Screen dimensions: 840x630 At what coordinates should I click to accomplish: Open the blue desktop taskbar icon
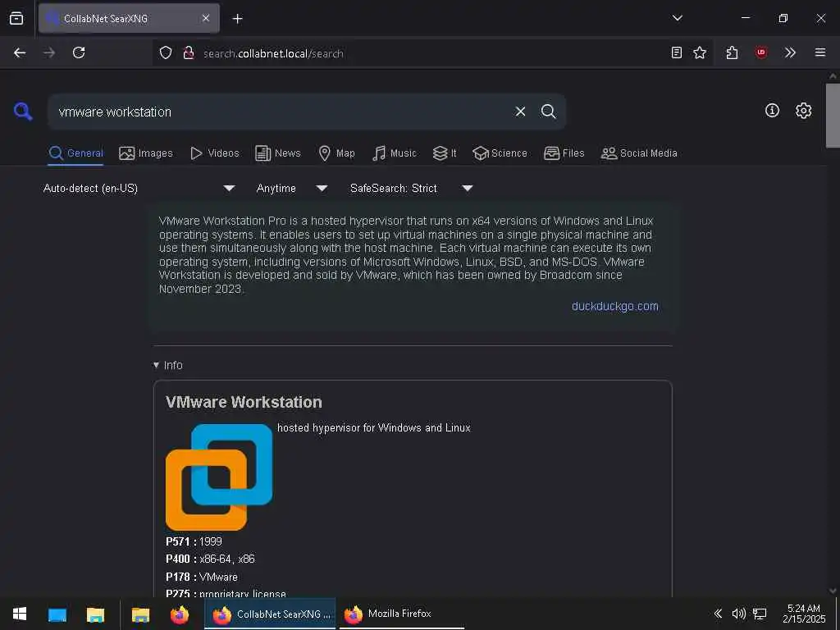click(57, 614)
